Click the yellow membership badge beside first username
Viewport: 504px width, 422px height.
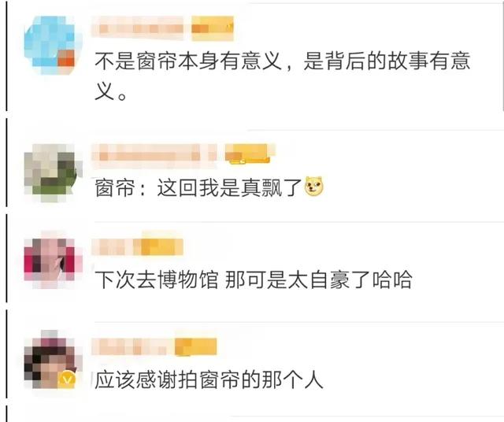pos(213,28)
